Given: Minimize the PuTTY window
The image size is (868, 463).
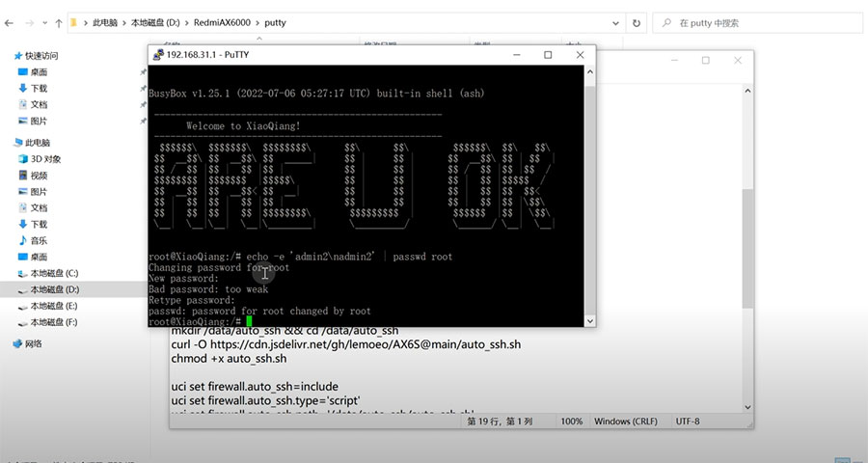Looking at the screenshot, I should (x=517, y=55).
